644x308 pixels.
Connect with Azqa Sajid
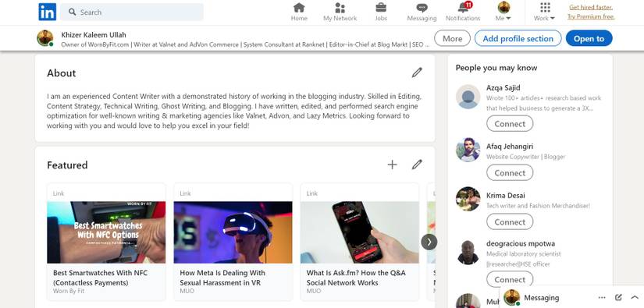click(510, 123)
